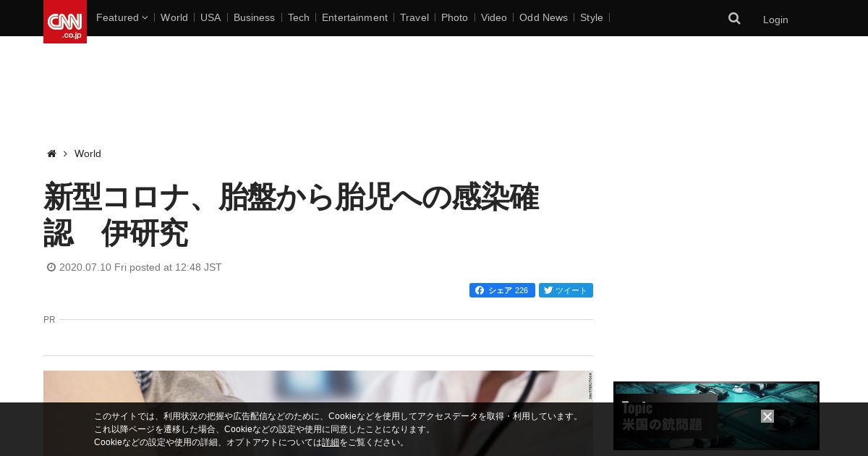Open the Travel section

(x=414, y=17)
